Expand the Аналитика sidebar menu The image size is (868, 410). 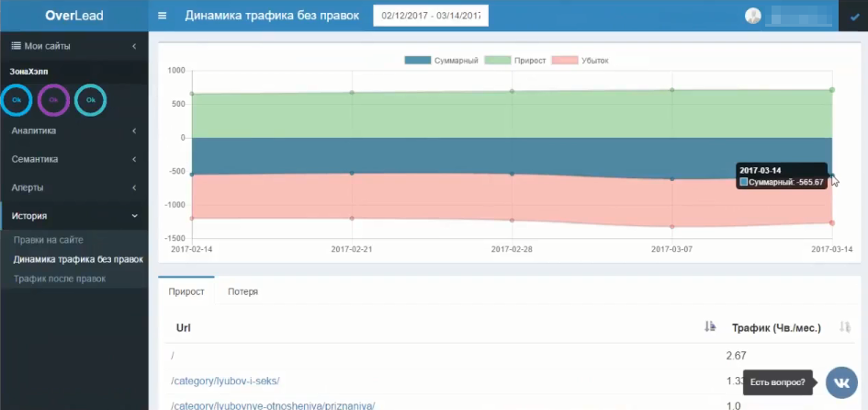pos(74,131)
